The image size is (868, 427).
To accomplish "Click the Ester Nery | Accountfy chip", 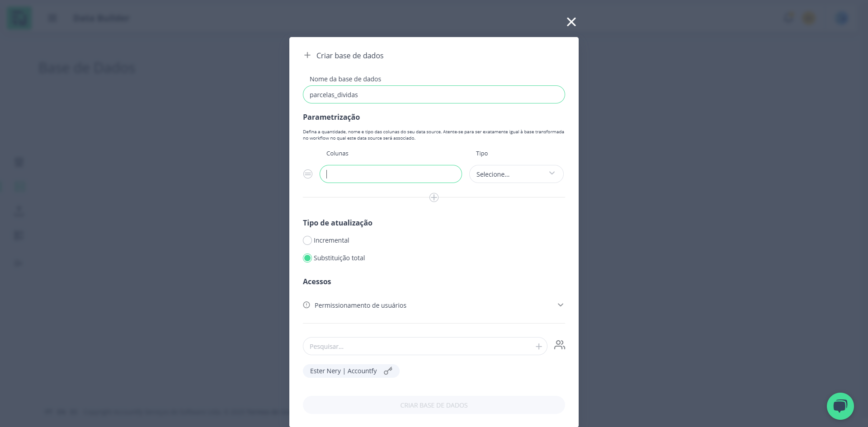I will tap(351, 371).
